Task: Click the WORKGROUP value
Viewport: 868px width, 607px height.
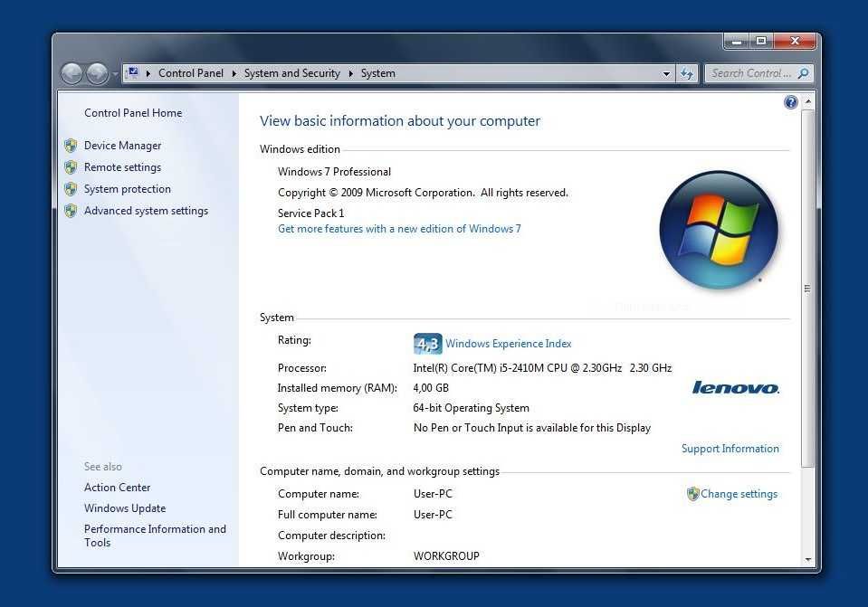Action: [447, 556]
